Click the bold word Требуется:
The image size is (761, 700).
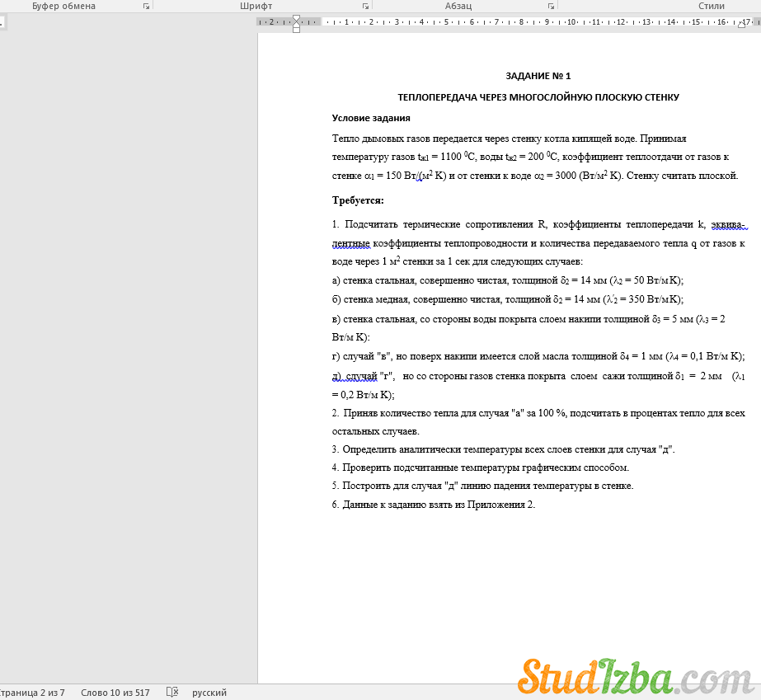[358, 200]
